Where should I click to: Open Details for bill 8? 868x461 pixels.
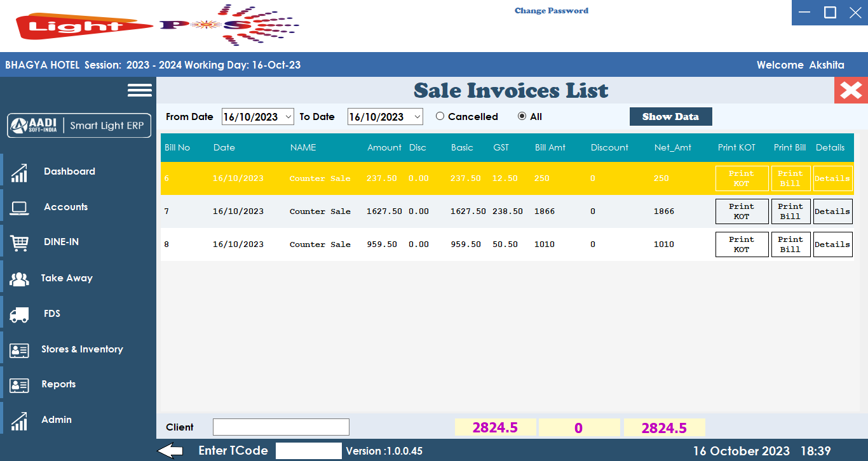coord(832,244)
